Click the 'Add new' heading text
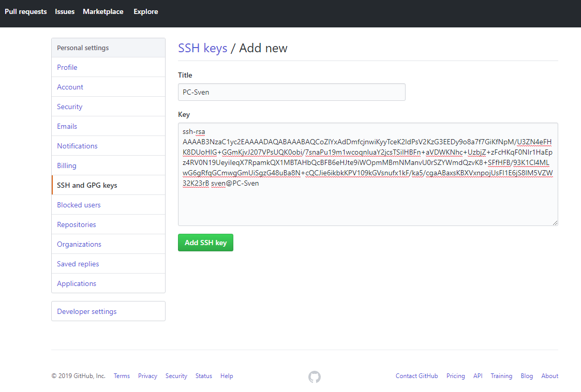 [263, 48]
